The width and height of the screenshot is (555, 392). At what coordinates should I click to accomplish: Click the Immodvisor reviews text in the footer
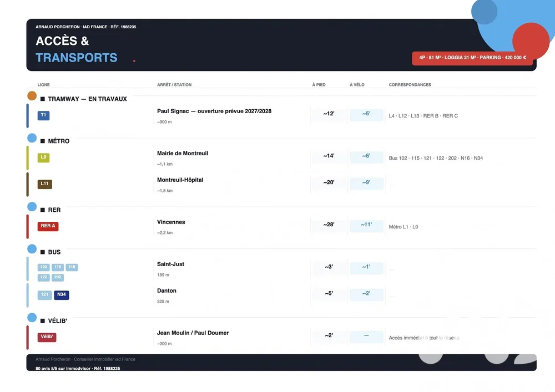(78, 368)
